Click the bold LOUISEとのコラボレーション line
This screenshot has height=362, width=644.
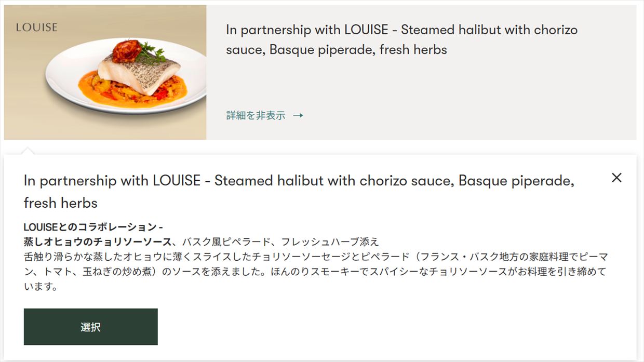coord(93,227)
